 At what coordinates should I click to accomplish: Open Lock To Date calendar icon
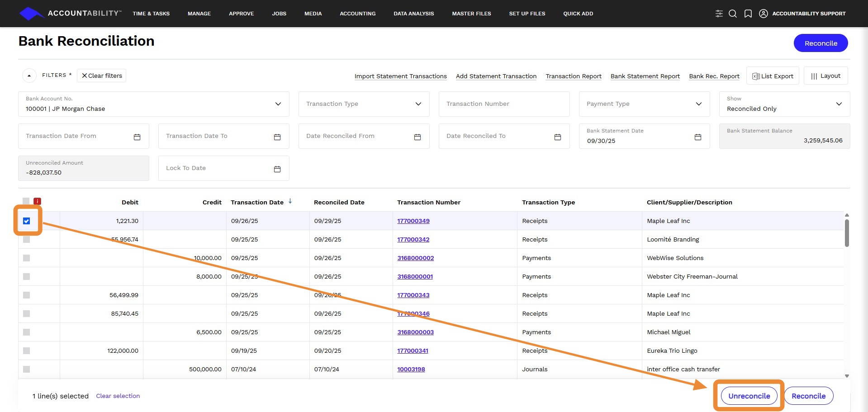click(x=277, y=169)
